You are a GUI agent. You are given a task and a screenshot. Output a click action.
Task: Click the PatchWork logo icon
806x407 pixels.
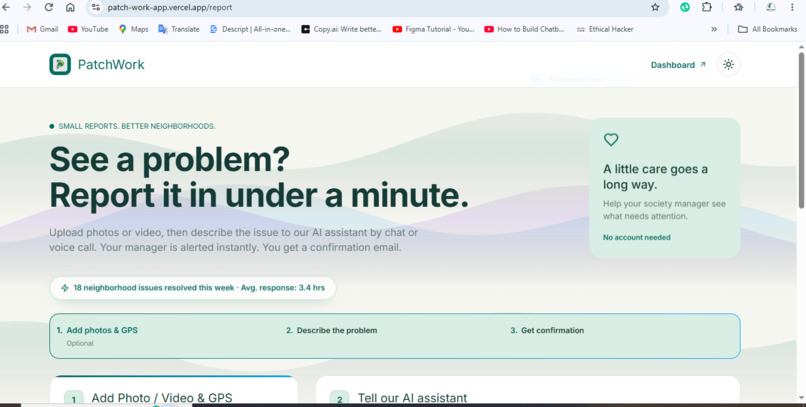pyautogui.click(x=60, y=64)
